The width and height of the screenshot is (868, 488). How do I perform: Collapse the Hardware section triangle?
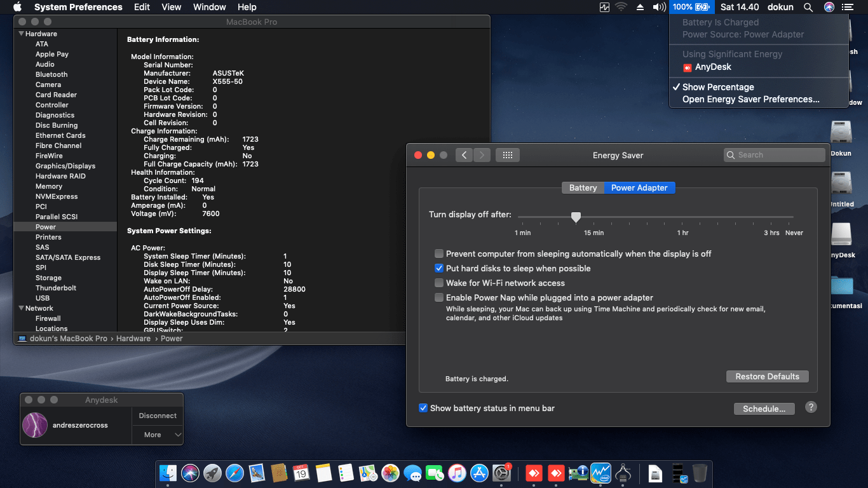point(22,34)
